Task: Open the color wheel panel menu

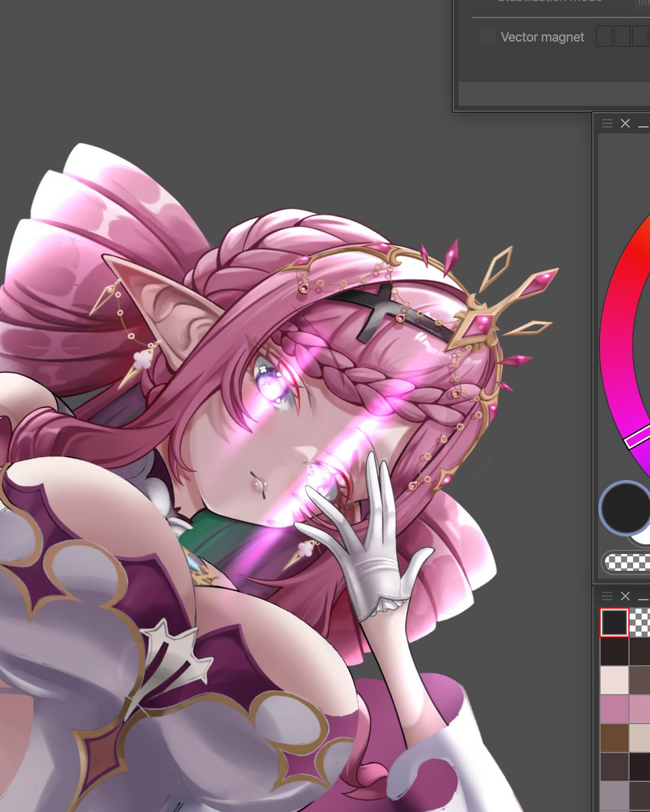Action: [x=608, y=123]
